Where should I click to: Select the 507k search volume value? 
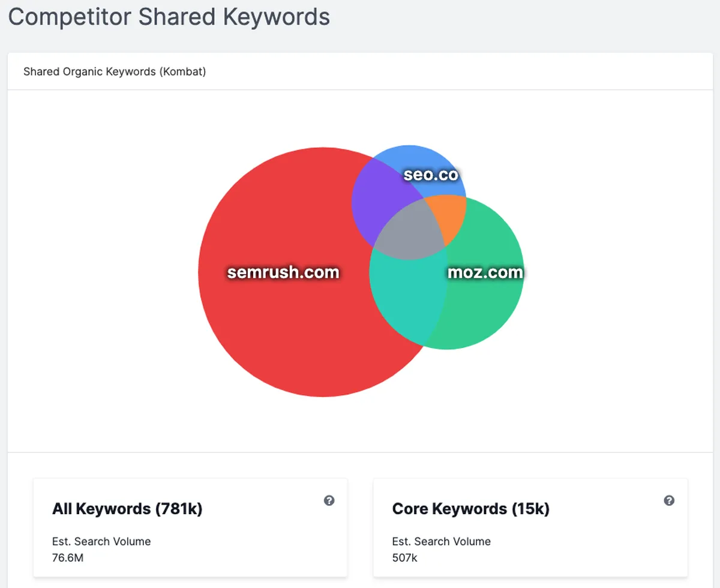[x=405, y=558]
